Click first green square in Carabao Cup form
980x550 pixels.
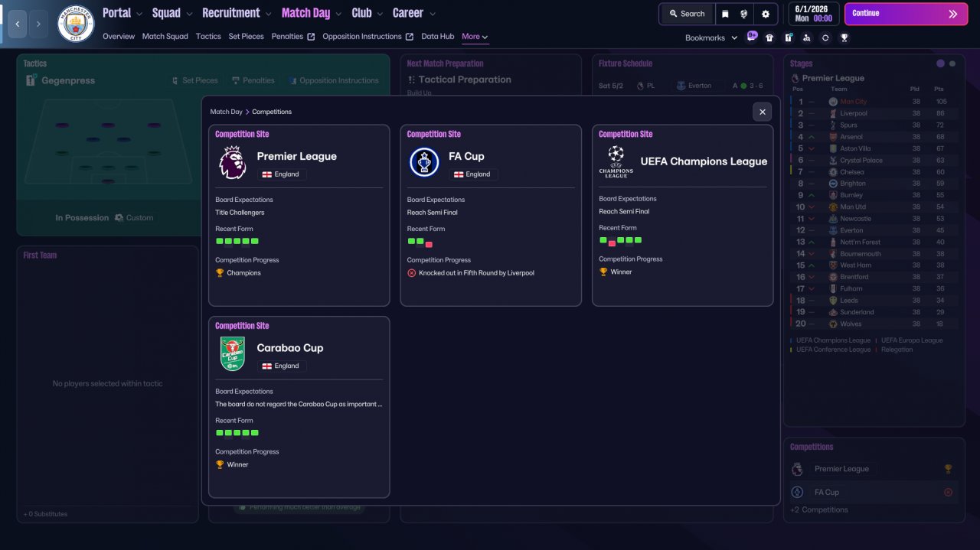tap(220, 432)
